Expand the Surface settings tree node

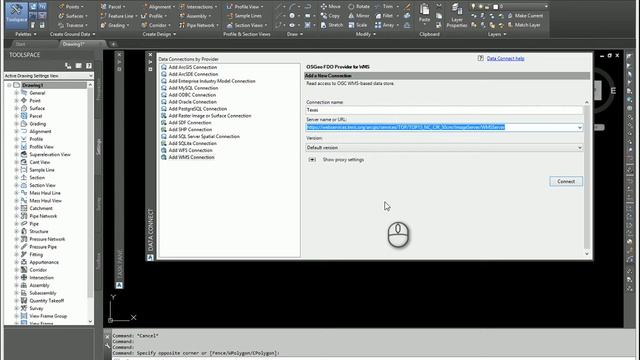[x=17, y=109]
